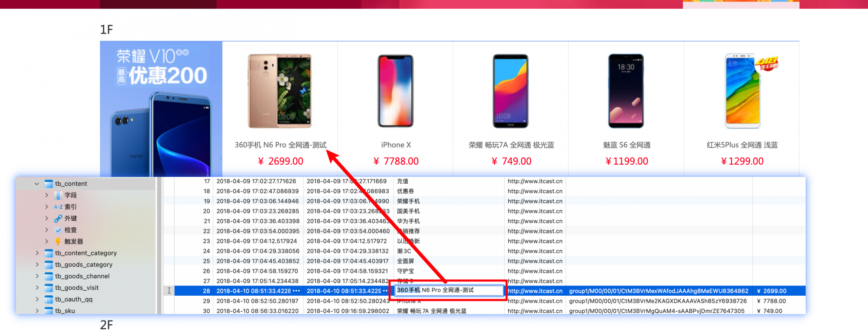Select tb_goods_category in the table tree
This screenshot has height=331, width=868.
(x=83, y=264)
